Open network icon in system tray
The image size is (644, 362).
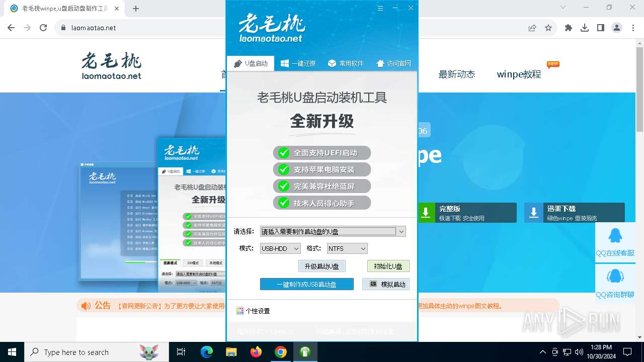(567, 352)
